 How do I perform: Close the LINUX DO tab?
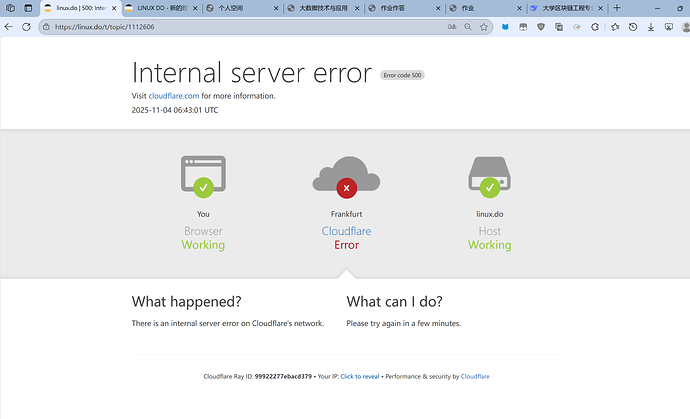tap(195, 8)
